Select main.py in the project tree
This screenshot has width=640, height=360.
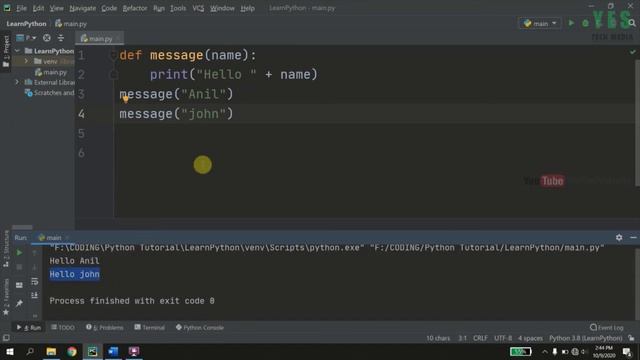point(51,72)
